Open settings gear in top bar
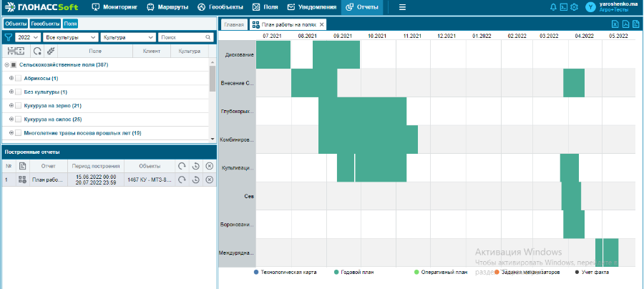644x289 pixels. [x=574, y=7]
